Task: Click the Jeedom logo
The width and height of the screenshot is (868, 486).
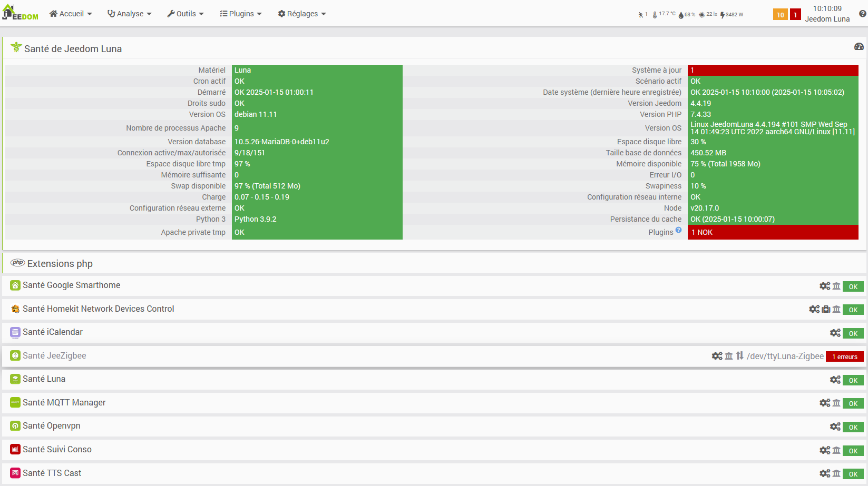Action: tap(20, 13)
